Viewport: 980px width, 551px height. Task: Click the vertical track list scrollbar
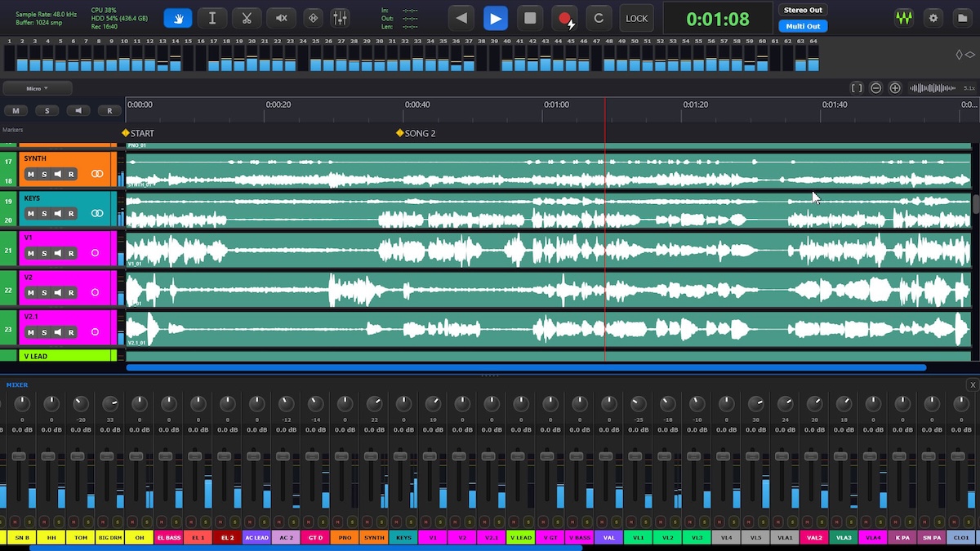[x=976, y=203]
